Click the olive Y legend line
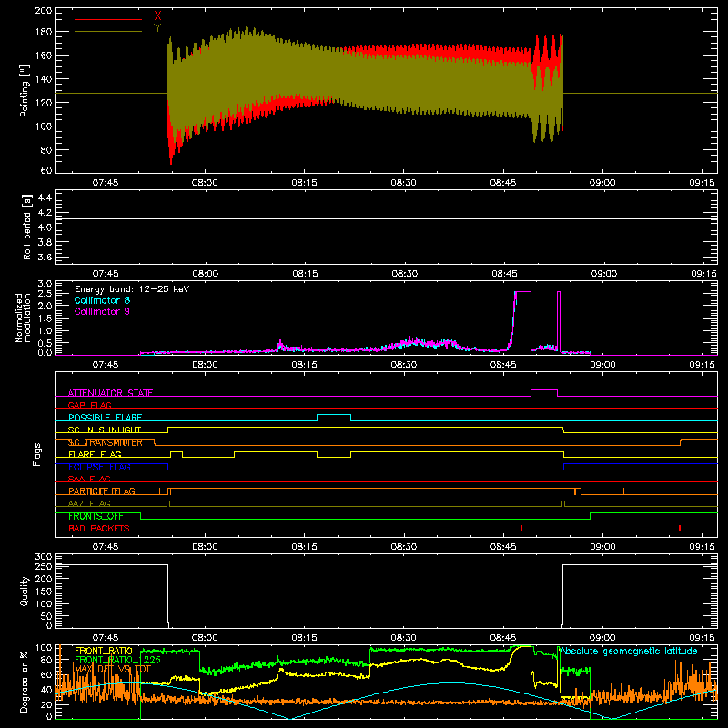This screenshot has height=728, width=728. (108, 31)
